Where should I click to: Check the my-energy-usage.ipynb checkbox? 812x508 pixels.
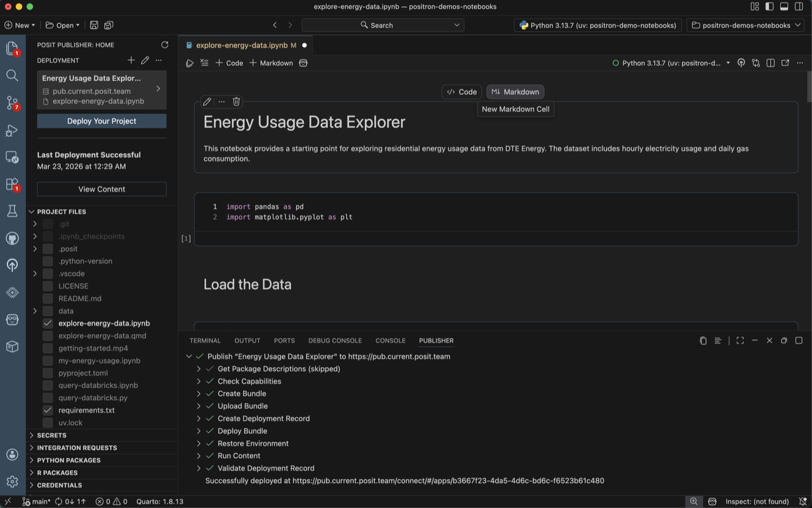pos(48,361)
